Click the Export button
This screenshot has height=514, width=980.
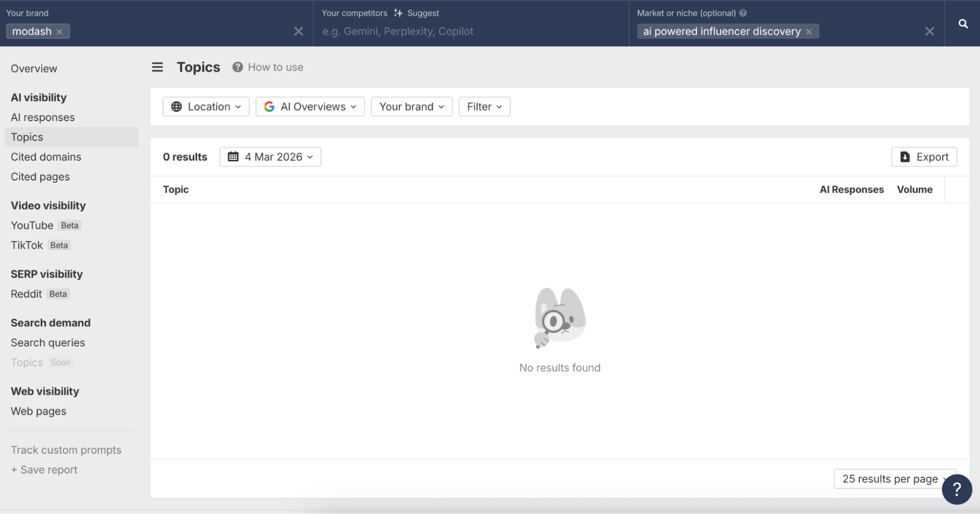pyautogui.click(x=924, y=157)
